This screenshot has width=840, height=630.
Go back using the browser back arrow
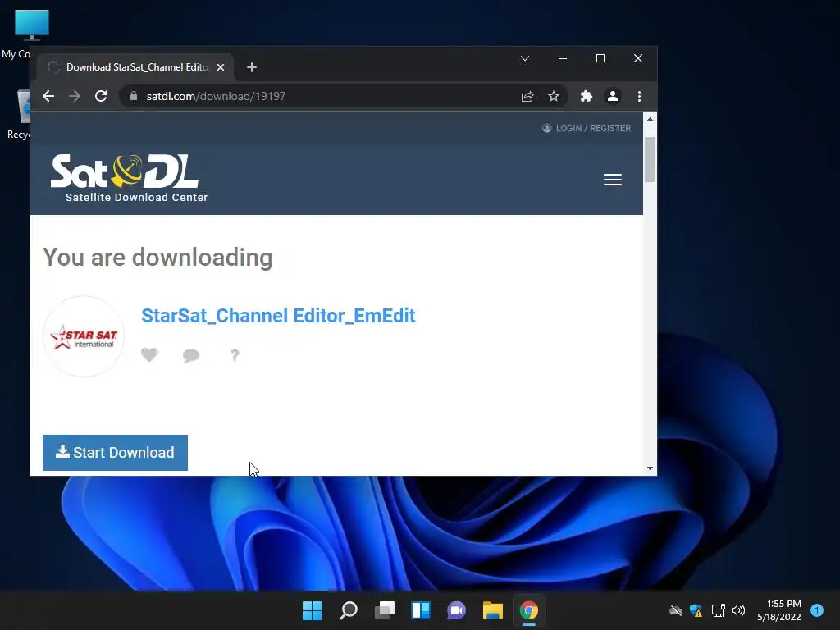pos(48,96)
